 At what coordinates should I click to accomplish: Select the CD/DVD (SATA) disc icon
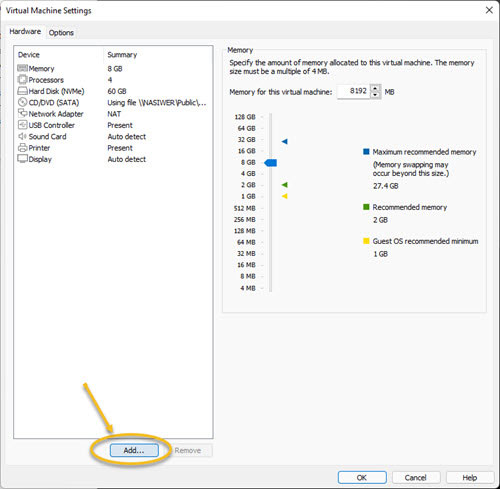(x=22, y=102)
